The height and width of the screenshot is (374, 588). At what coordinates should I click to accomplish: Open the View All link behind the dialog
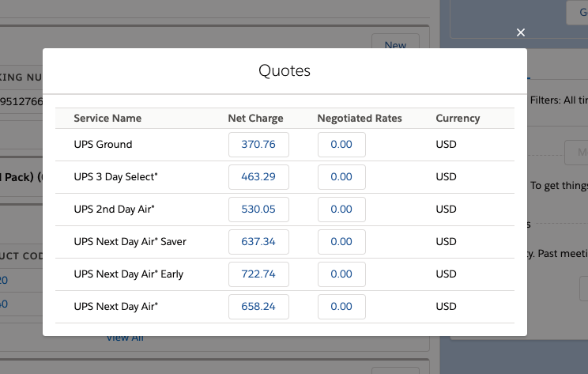click(125, 338)
